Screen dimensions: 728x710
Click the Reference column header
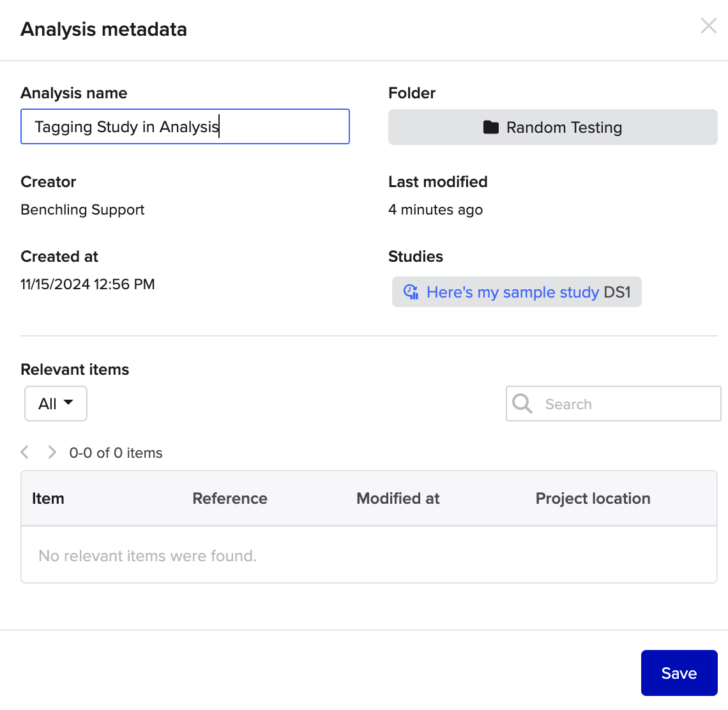230,499
